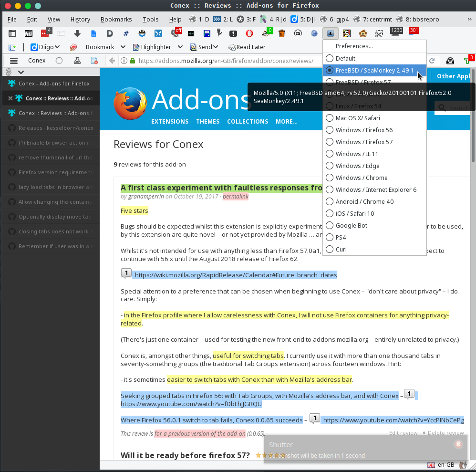Screen dimensions: 476x472
Task: Click the monitor icon with 1230 badge
Action: (396, 31)
